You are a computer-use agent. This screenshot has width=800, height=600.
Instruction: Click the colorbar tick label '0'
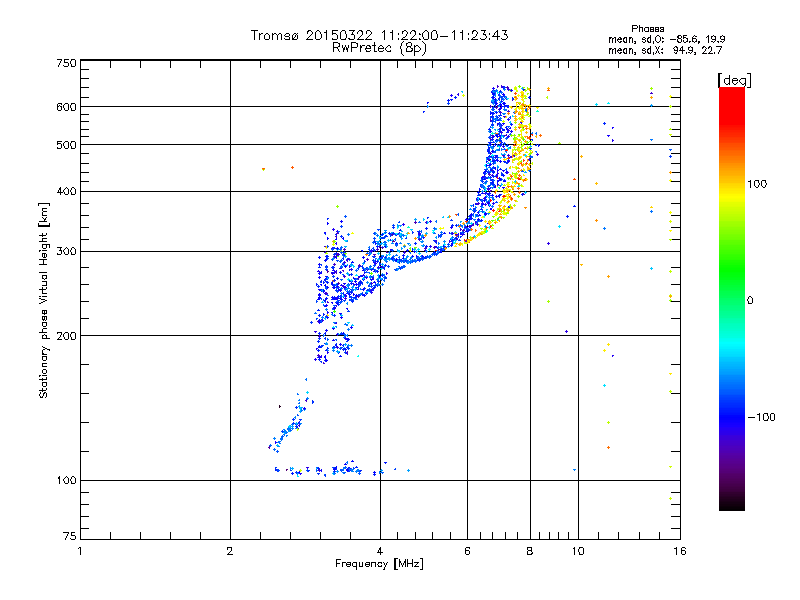click(x=750, y=301)
